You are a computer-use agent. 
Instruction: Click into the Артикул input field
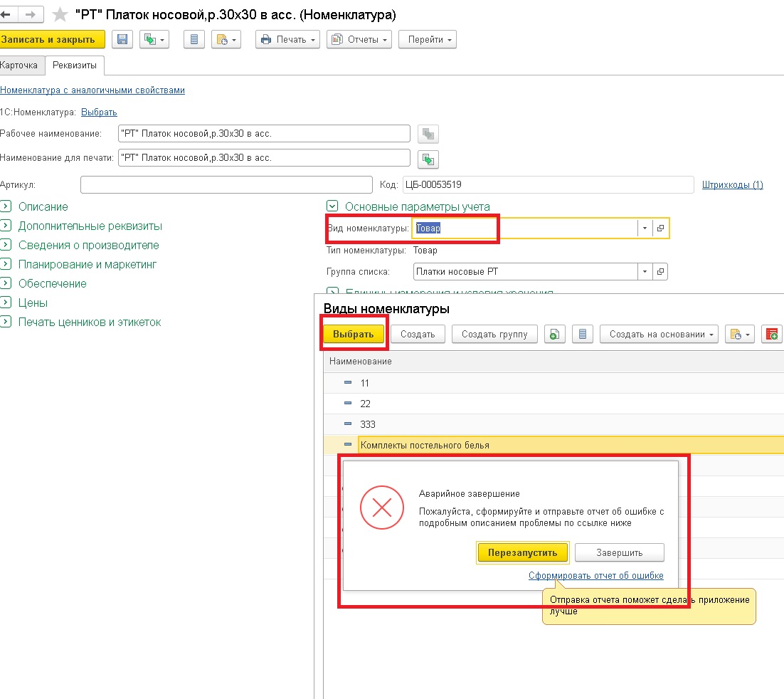[x=226, y=185]
